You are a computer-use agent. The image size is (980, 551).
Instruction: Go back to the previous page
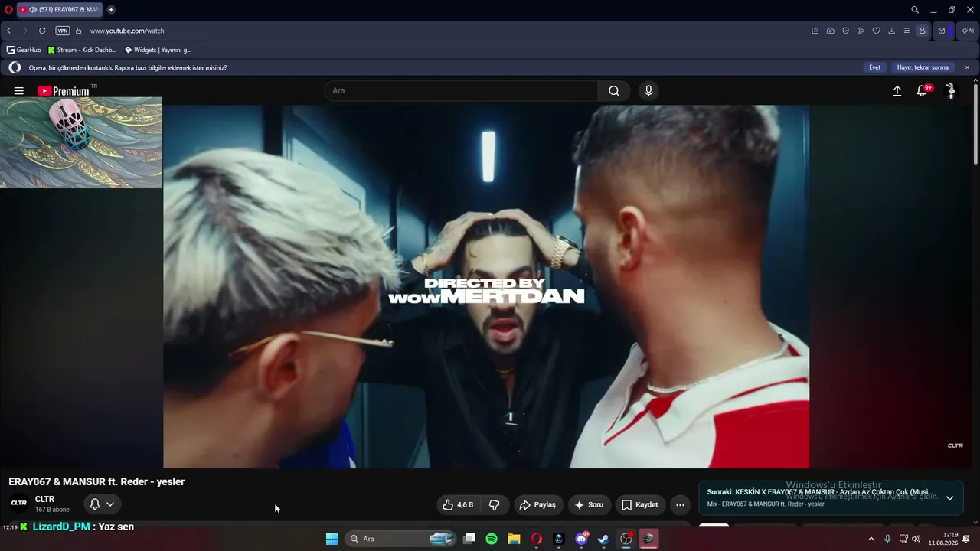(x=8, y=31)
